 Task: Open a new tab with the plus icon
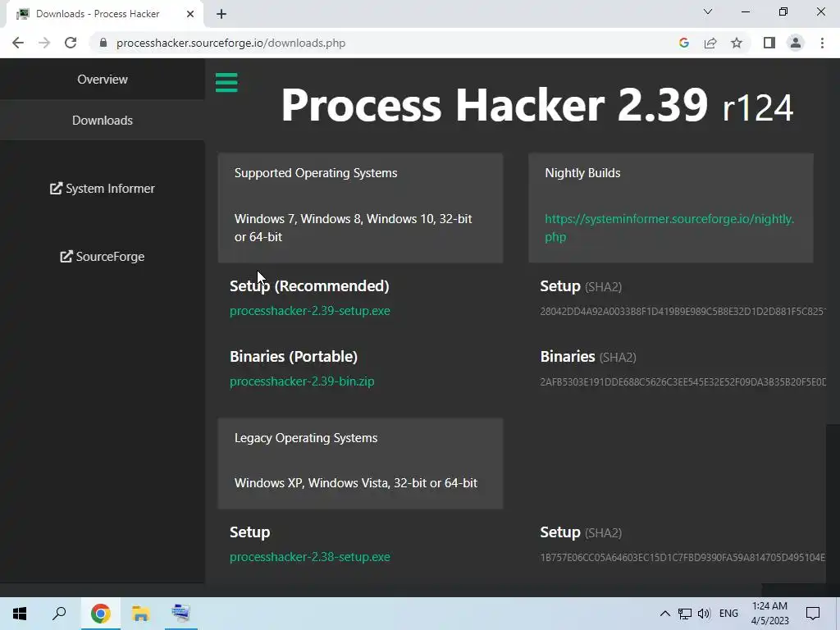point(221,14)
